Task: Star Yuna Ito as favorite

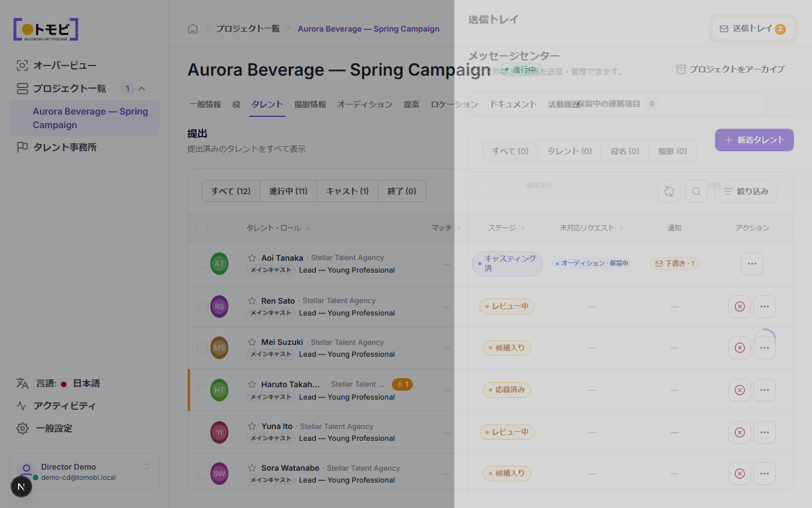Action: coord(252,426)
